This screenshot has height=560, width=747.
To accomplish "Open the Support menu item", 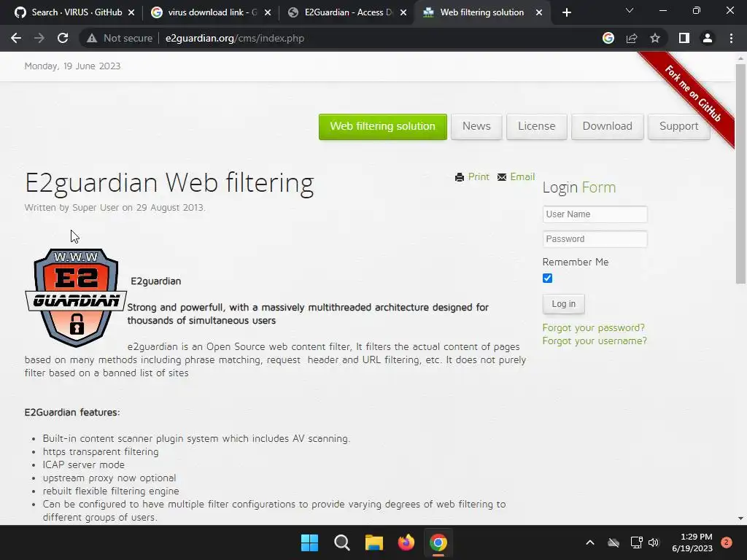I will click(679, 127).
